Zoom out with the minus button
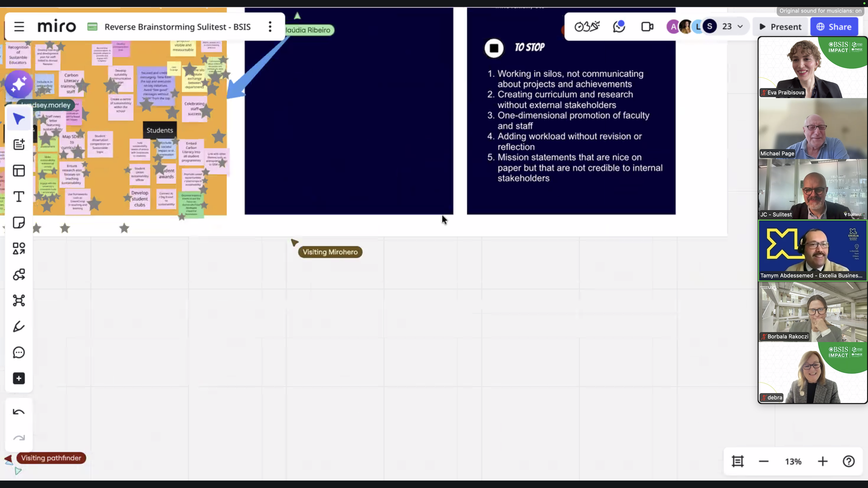The height and width of the screenshot is (488, 868). click(764, 461)
